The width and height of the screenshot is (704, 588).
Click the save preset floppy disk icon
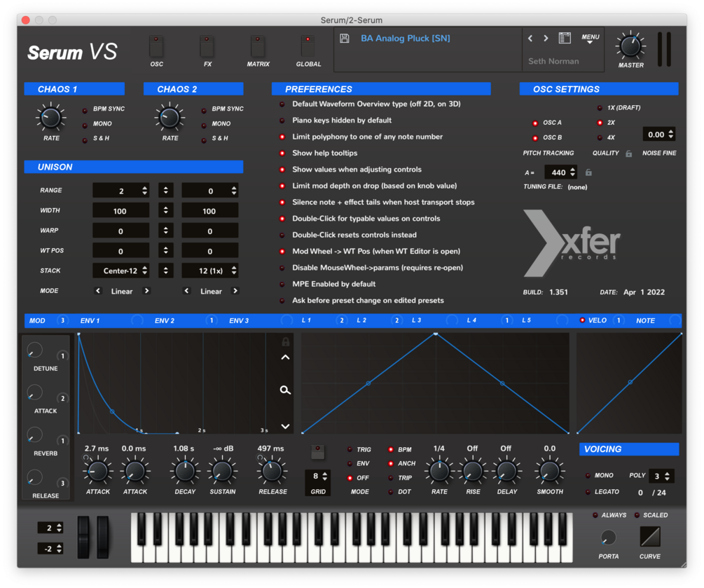coord(345,38)
